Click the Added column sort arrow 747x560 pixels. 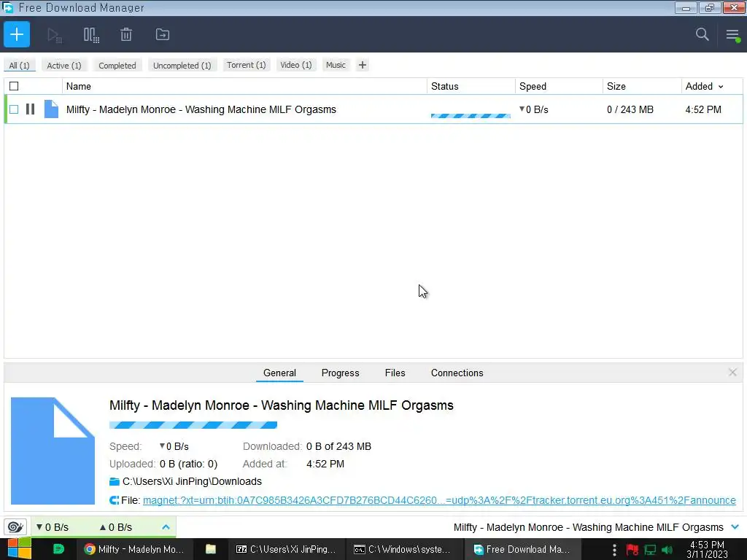721,87
